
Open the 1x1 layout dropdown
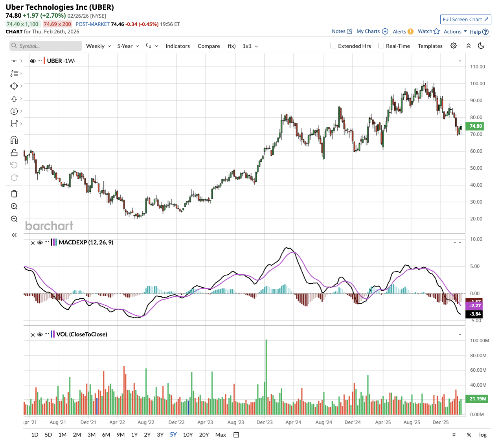[250, 46]
